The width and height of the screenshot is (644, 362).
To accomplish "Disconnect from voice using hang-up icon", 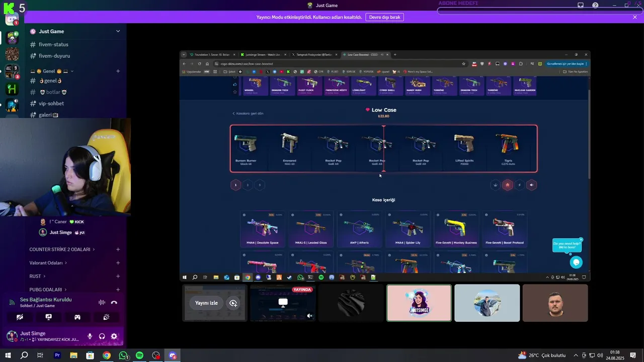I will [x=114, y=302].
